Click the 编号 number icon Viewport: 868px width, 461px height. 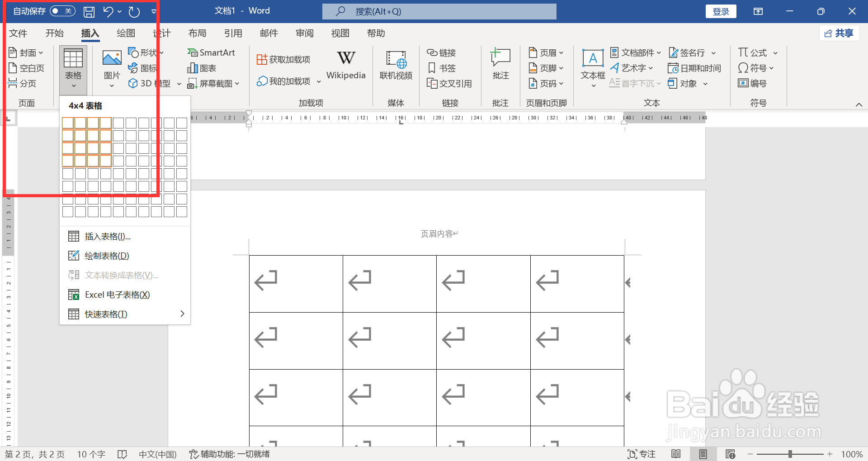click(x=743, y=83)
